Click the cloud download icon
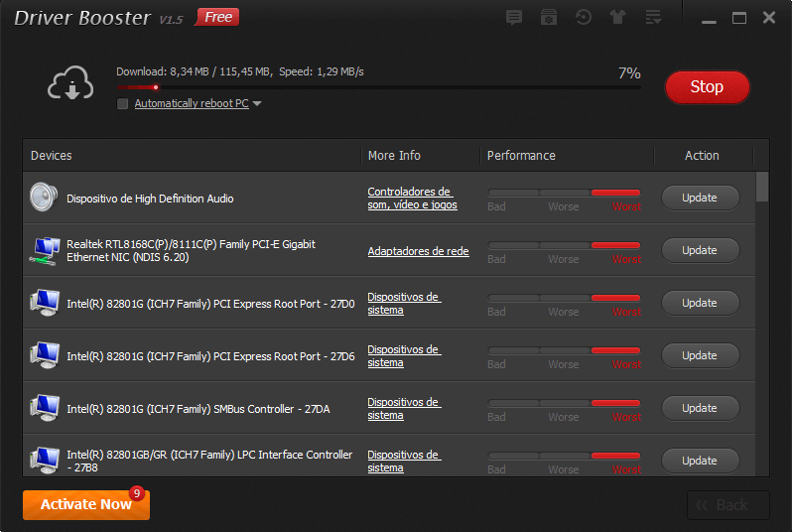Image resolution: width=792 pixels, height=532 pixels. coord(70,82)
